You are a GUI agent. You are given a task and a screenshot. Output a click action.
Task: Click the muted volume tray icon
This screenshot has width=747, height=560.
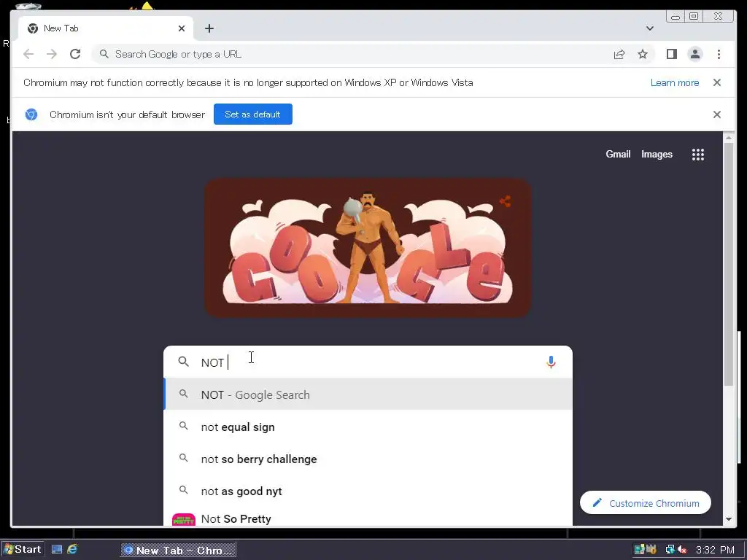click(682, 550)
